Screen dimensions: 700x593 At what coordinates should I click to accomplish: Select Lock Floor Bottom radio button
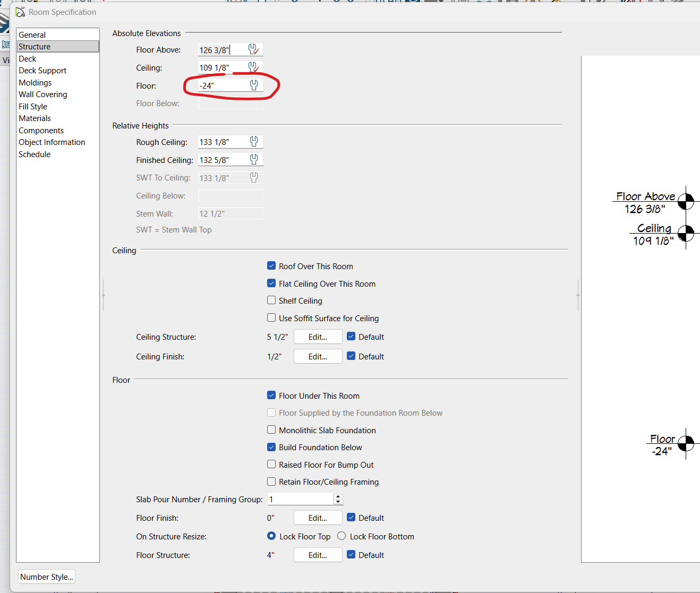(x=342, y=536)
